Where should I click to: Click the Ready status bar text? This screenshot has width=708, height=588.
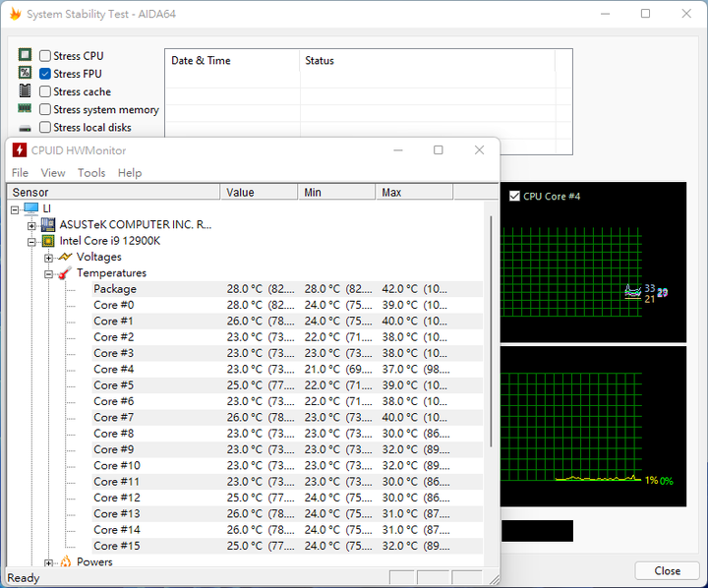pyautogui.click(x=24, y=578)
